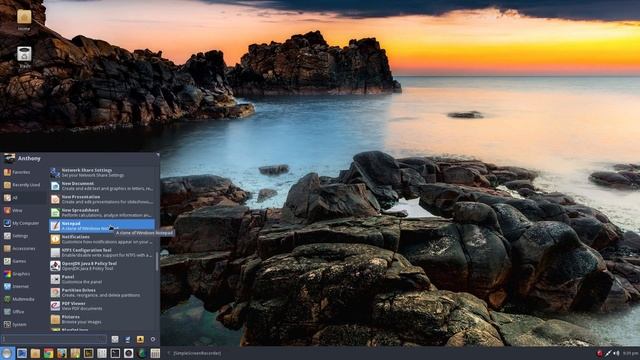Select My Computer category
Viewport: 640px width, 360px height.
tap(24, 223)
